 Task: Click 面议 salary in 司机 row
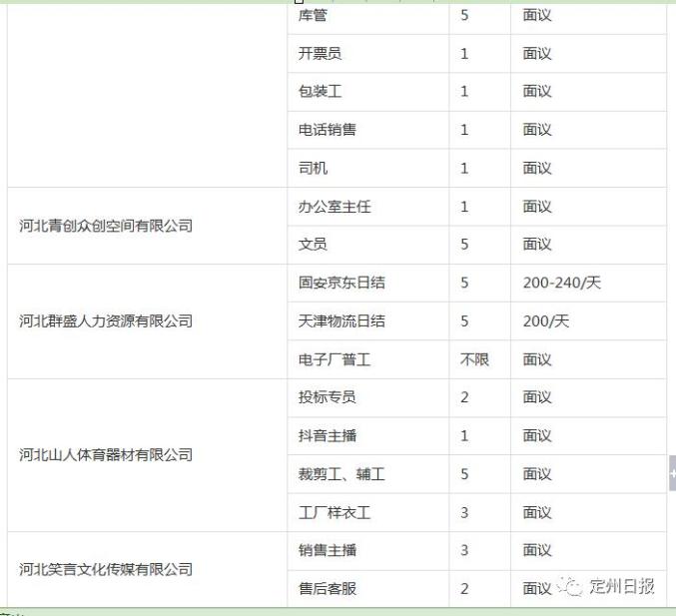coord(537,168)
